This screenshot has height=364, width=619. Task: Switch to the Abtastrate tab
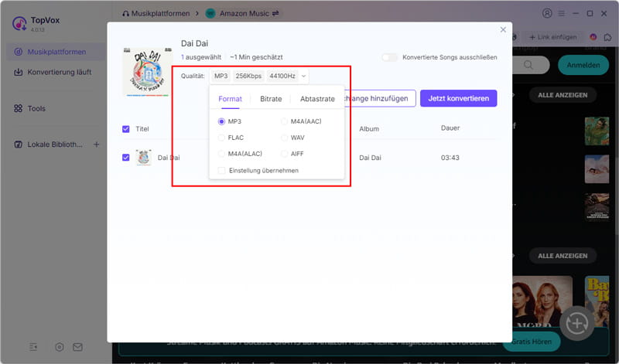(x=317, y=99)
